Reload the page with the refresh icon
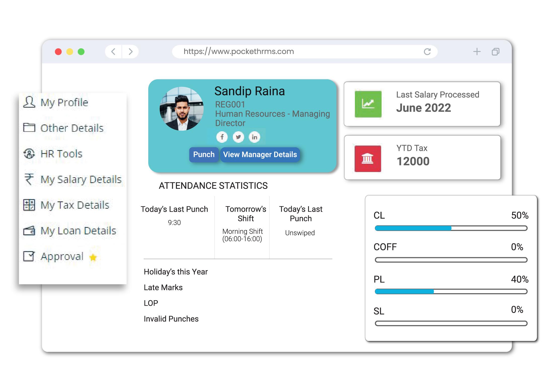Image resolution: width=556 pixels, height=392 pixels. (427, 52)
